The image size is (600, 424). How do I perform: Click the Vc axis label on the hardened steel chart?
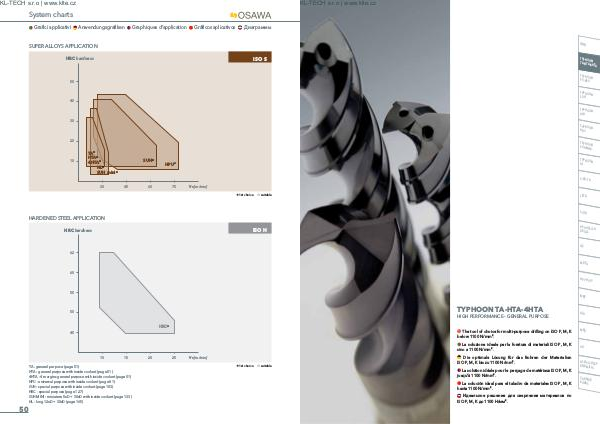(198, 357)
